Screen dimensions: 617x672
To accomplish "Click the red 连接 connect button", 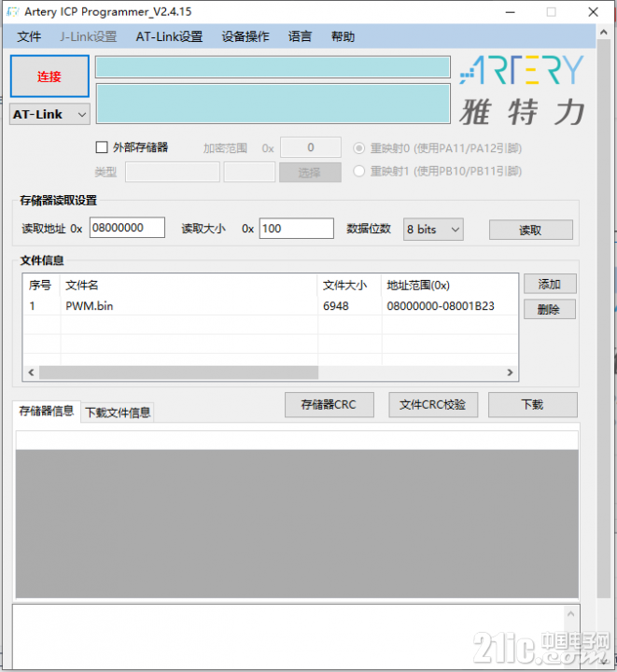I will point(49,77).
